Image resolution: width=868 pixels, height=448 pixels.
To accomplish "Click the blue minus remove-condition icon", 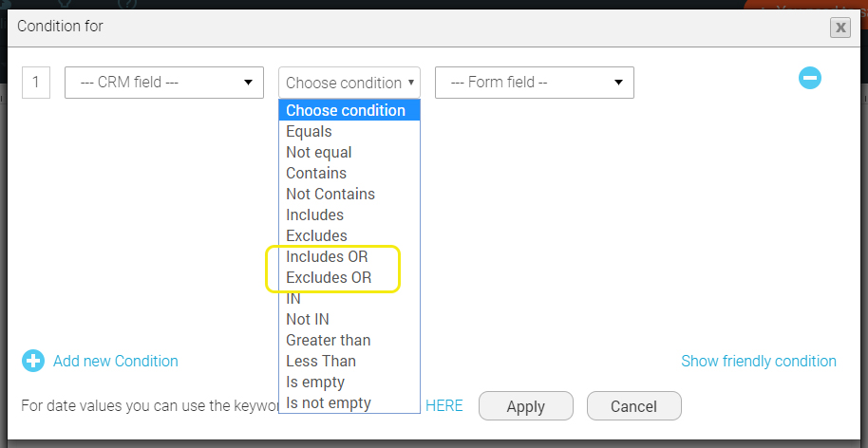I will click(x=810, y=78).
